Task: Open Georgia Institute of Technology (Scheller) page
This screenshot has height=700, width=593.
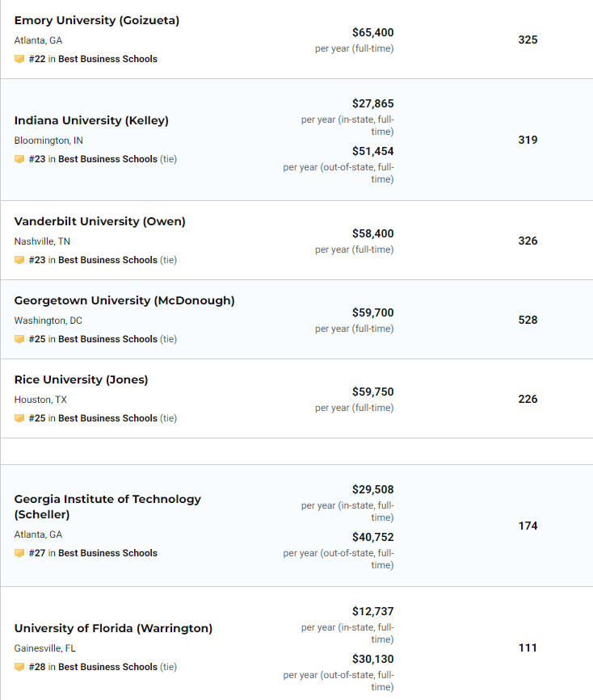Action: [107, 499]
